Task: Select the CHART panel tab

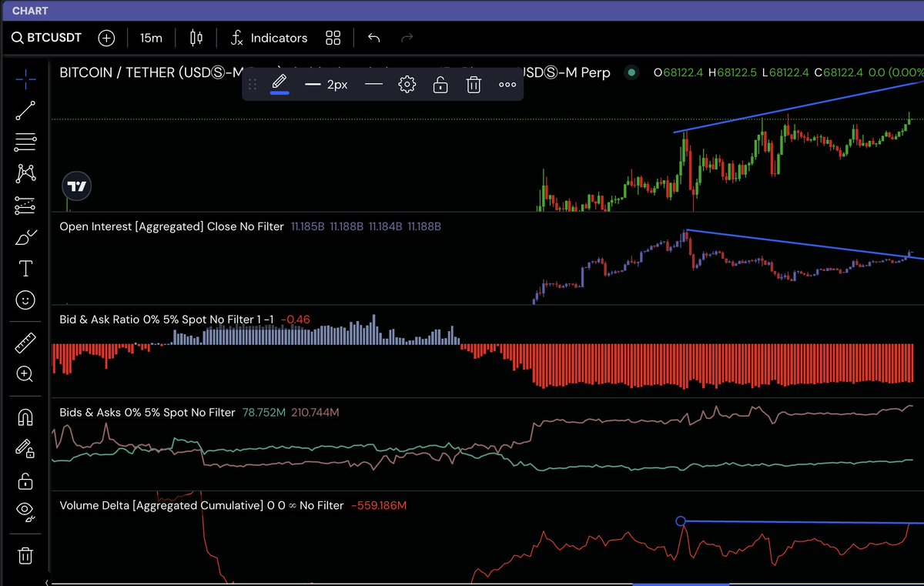Action: (30, 11)
